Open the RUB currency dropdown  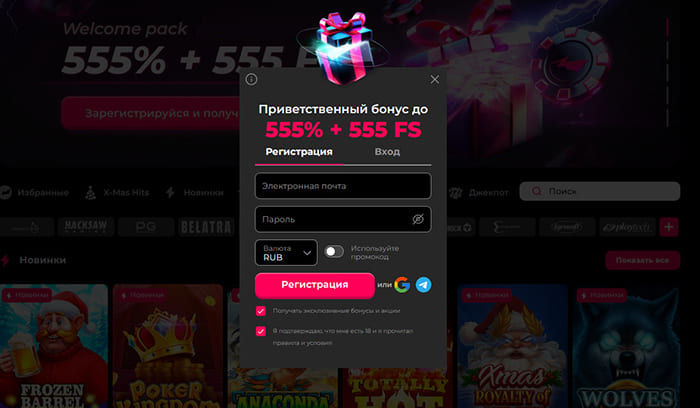[286, 253]
